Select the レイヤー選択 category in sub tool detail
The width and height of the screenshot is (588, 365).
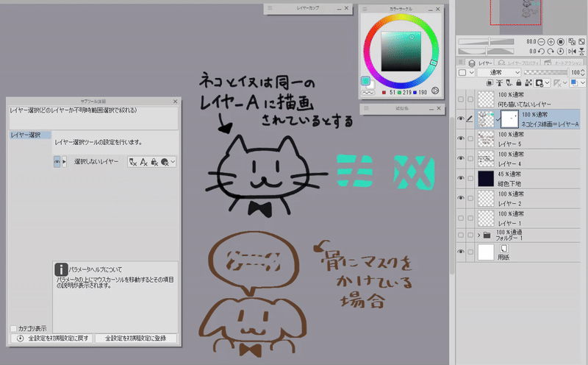coord(30,135)
